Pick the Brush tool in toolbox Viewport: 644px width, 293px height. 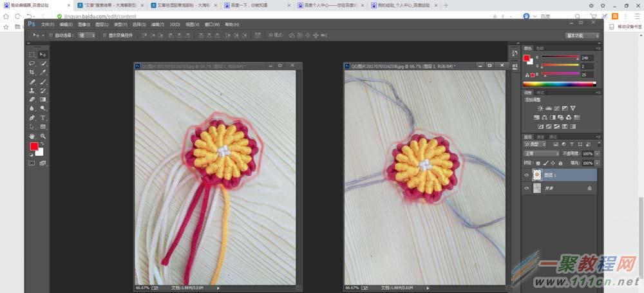pos(43,81)
